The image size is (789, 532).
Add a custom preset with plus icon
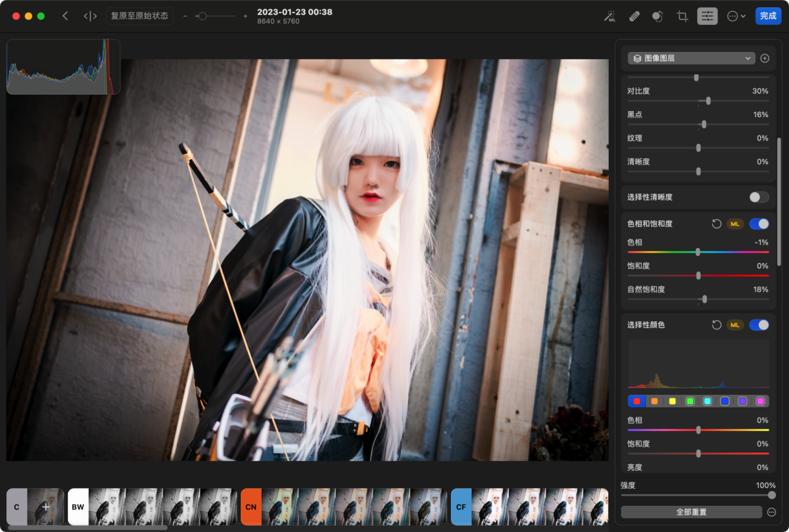coord(46,507)
